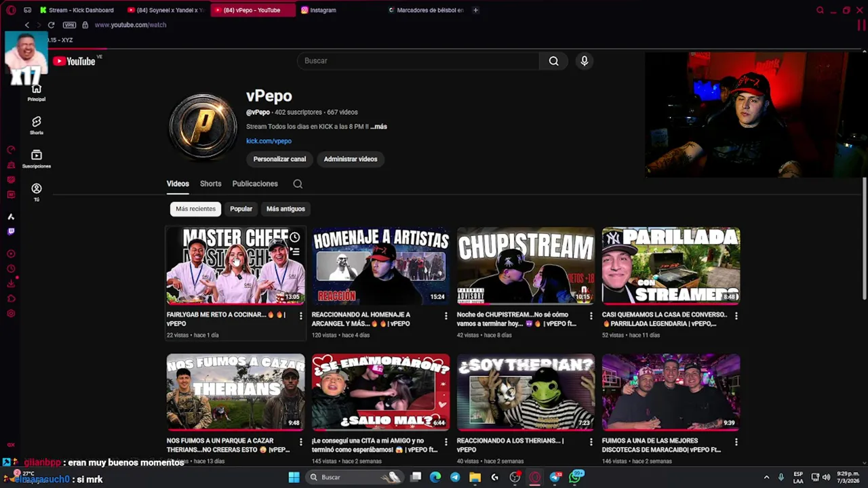Screen dimensions: 868x488
Task: Open Opera sidebar extensions cube icon
Action: pyautogui.click(x=11, y=299)
